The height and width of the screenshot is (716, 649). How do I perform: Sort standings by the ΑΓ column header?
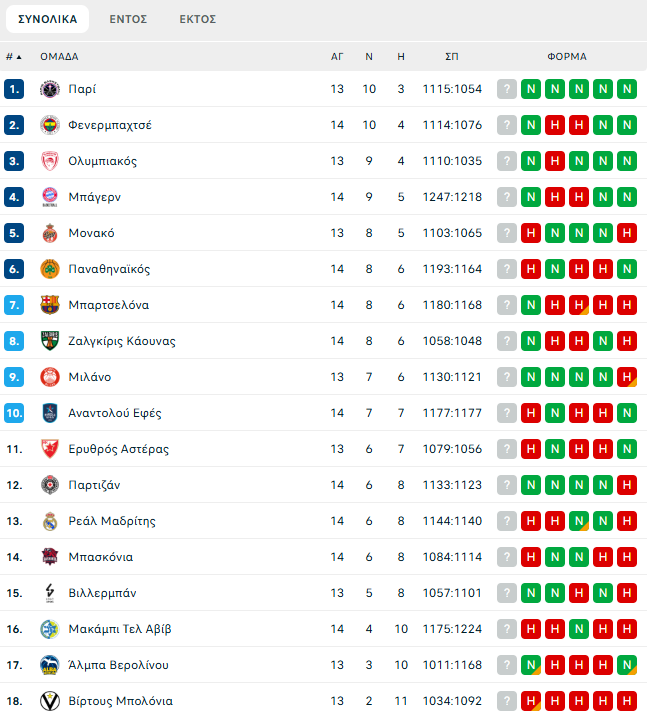(x=337, y=57)
